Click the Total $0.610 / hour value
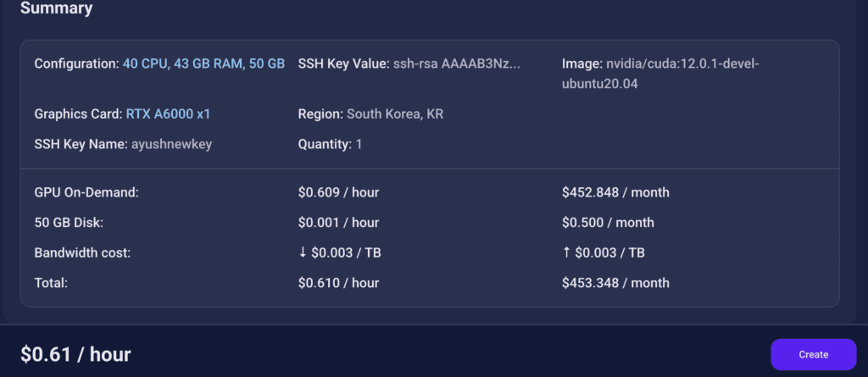The height and width of the screenshot is (377, 868). click(339, 283)
